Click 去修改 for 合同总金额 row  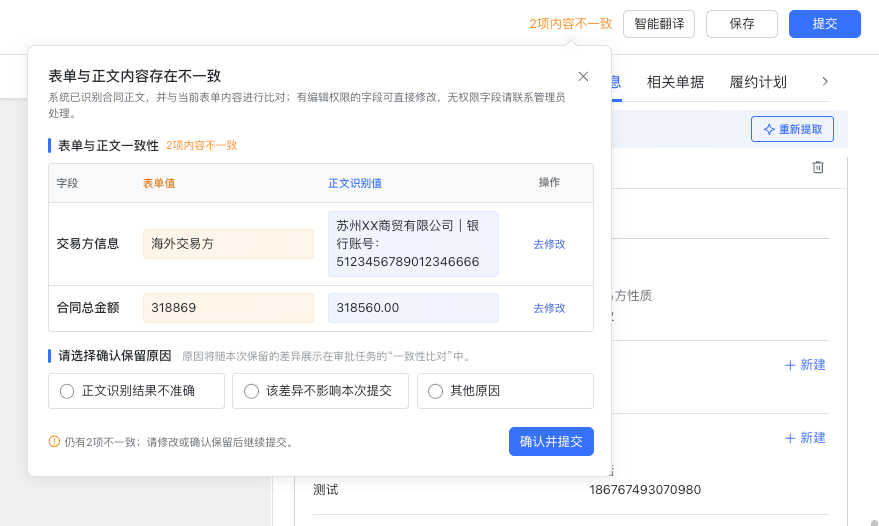549,308
